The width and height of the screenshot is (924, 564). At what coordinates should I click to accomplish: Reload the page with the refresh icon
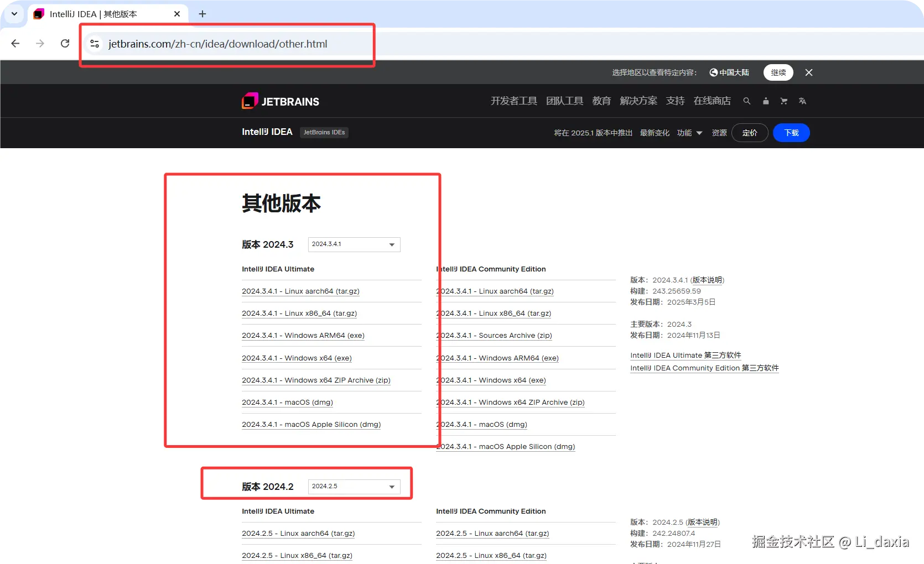pos(65,43)
